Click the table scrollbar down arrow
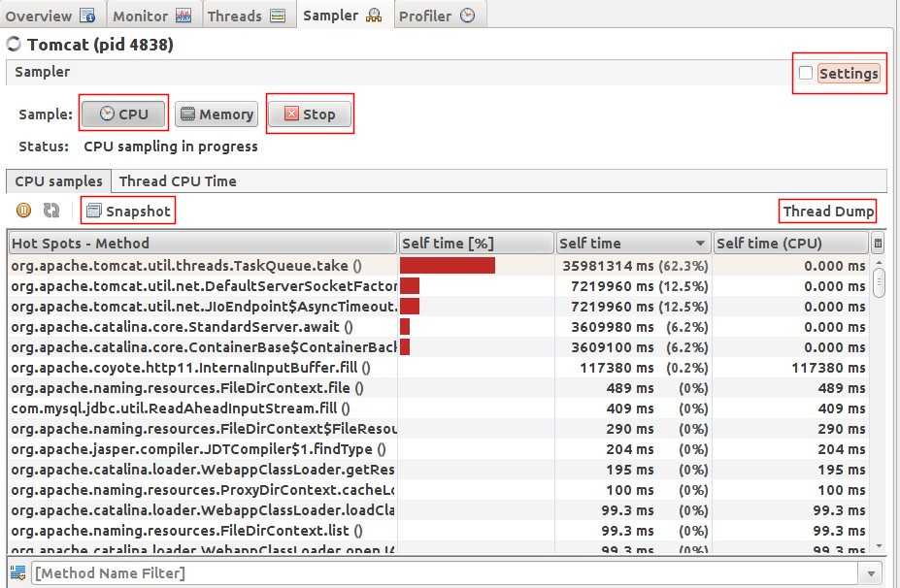This screenshot has width=900, height=588. (x=879, y=546)
